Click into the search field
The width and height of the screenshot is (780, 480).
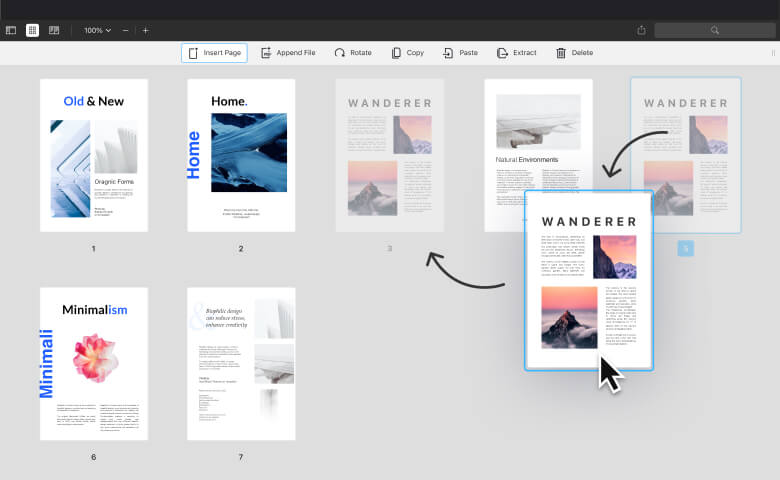pos(714,30)
